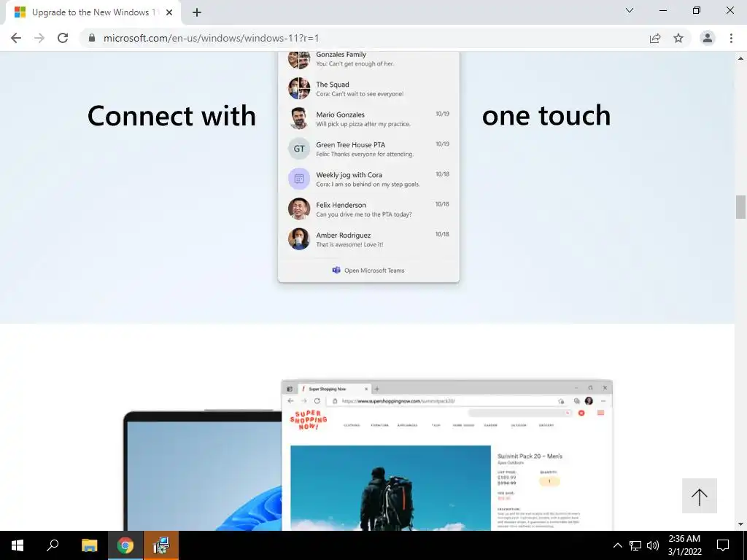Click the Super Shopping Now browser screenshot
The width and height of the screenshot is (747, 560).
[x=447, y=455]
